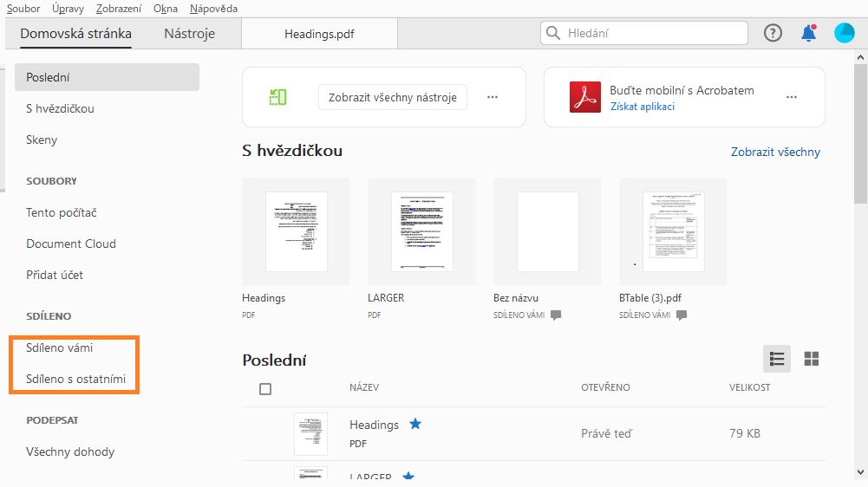Click the Právě teď cell

[x=606, y=433]
